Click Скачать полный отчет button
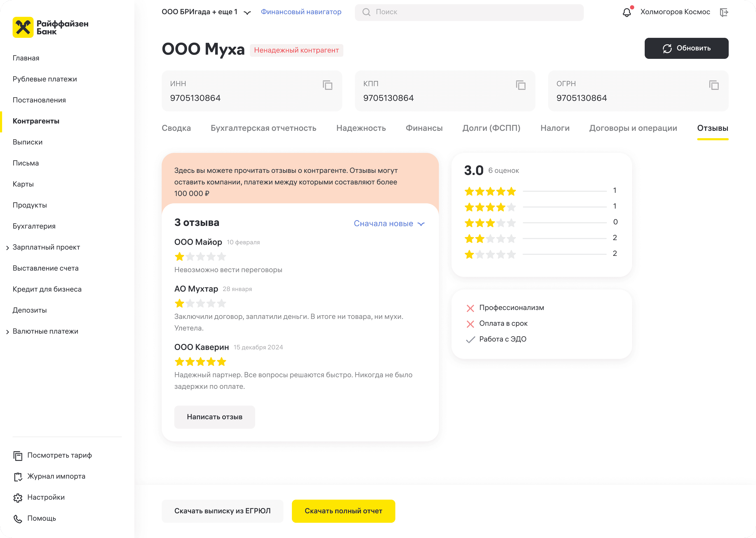This screenshot has width=756, height=538. coord(343,511)
